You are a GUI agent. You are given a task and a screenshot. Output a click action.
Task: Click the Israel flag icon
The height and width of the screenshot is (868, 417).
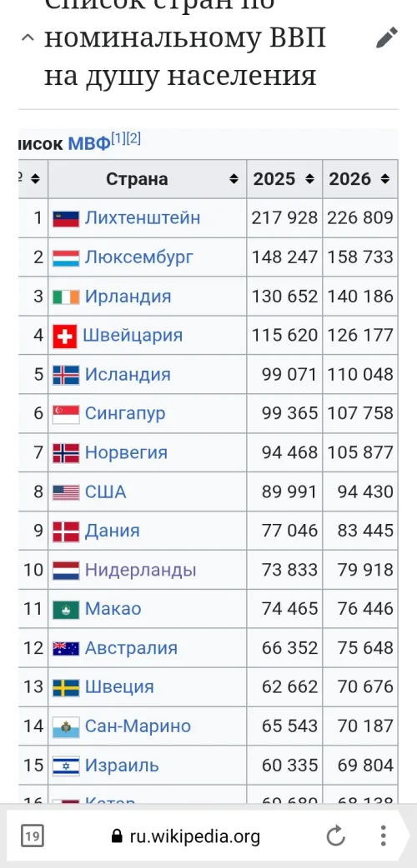66,766
